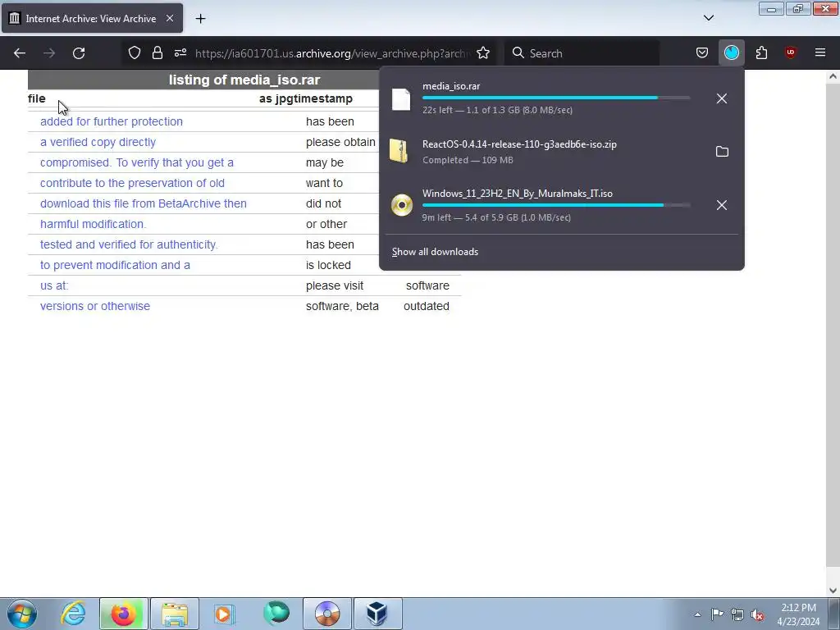The width and height of the screenshot is (840, 630).
Task: Click the Windows 11 ISO download progress bar
Action: [x=556, y=205]
